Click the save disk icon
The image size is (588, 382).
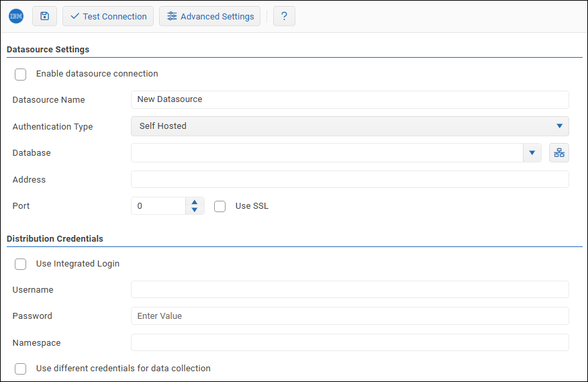[45, 16]
